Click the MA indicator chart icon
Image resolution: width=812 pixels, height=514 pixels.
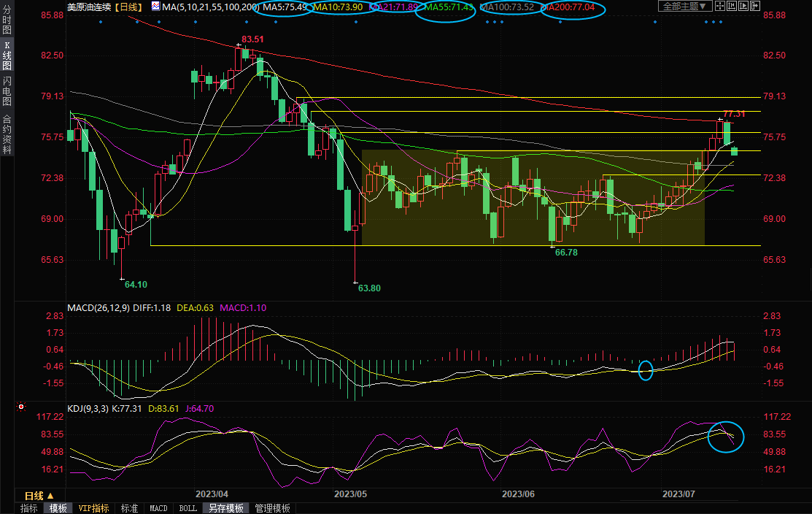tap(155, 7)
